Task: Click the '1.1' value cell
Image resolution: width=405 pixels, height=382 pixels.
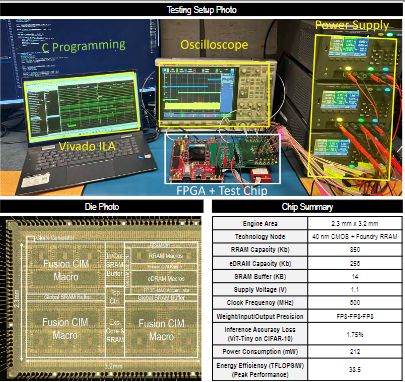Action: [355, 289]
